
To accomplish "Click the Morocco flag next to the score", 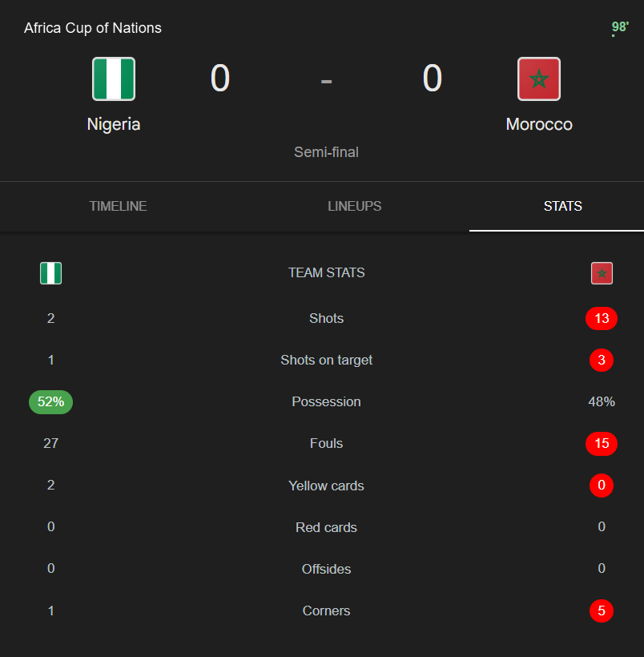I will point(538,79).
